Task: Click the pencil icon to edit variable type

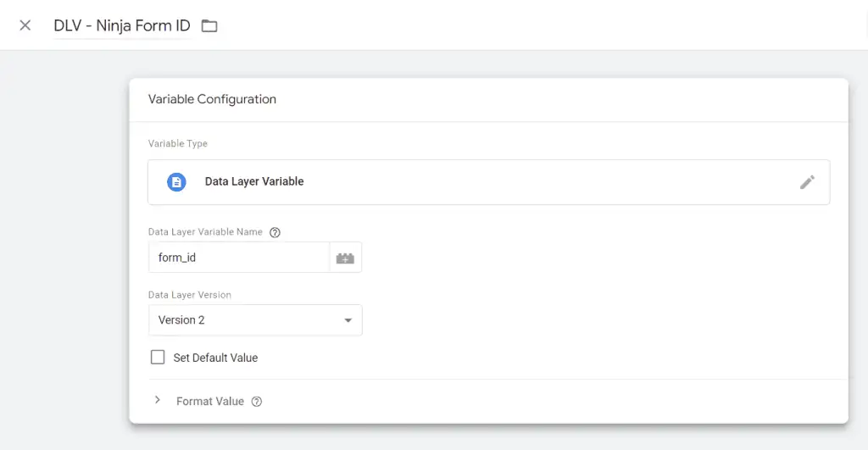Action: (x=807, y=182)
